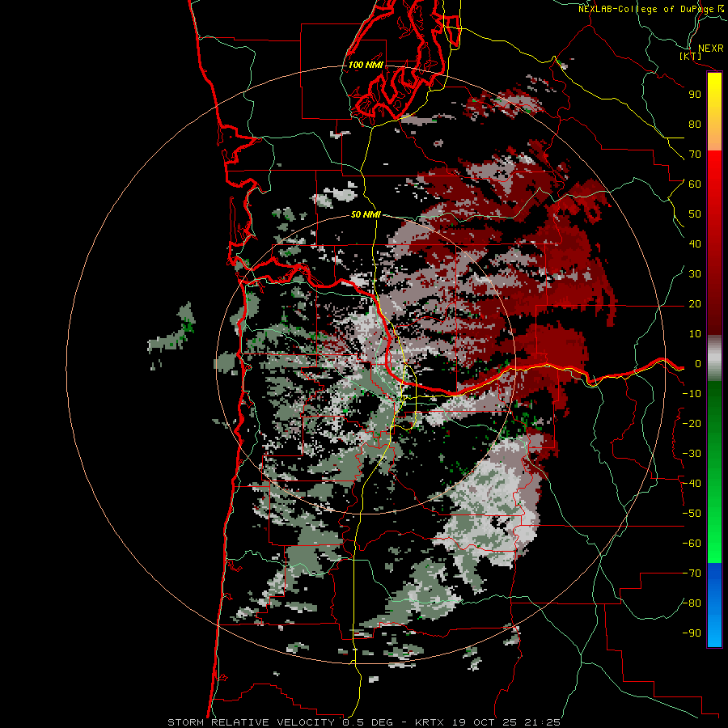Click the 0.5 DEG elevation text in the caption
This screenshot has height=728, width=728.
368,722
